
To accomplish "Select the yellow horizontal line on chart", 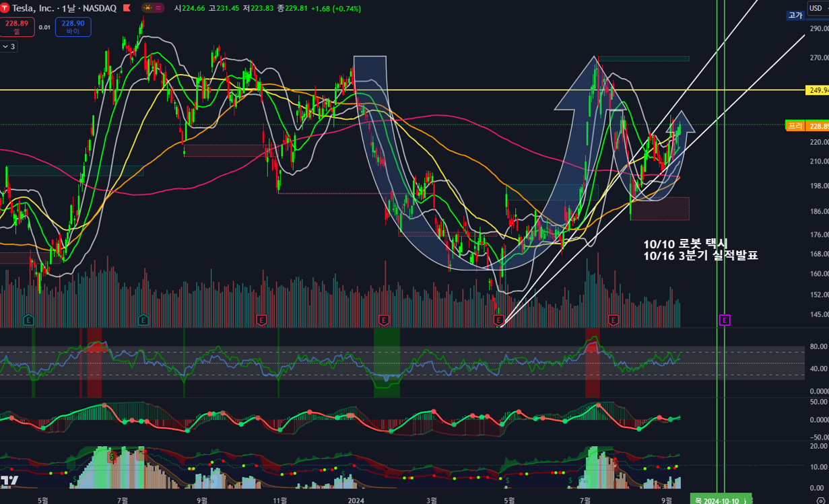I will coord(404,89).
